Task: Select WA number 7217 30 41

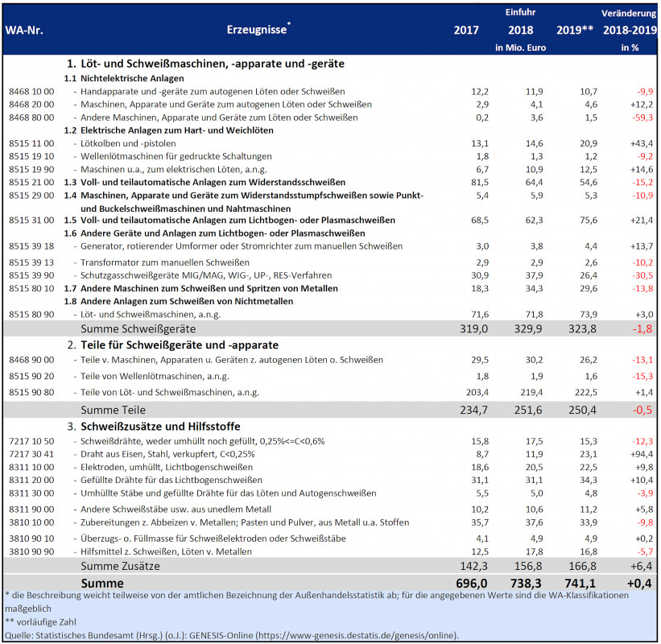Action: point(31,454)
